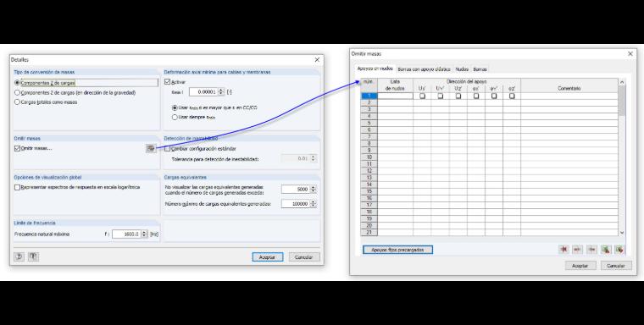Screen dimensions: 644x325
Task: Toggle the φz' checkbox in row 1
Action: pyautogui.click(x=512, y=96)
